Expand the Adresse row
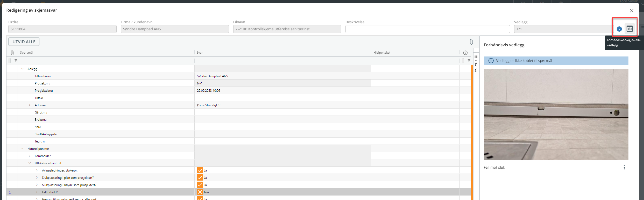The image size is (644, 200). click(x=30, y=105)
